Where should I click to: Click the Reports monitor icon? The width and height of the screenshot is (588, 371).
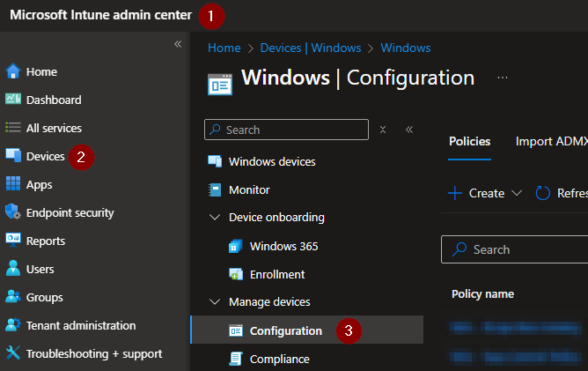coord(13,240)
